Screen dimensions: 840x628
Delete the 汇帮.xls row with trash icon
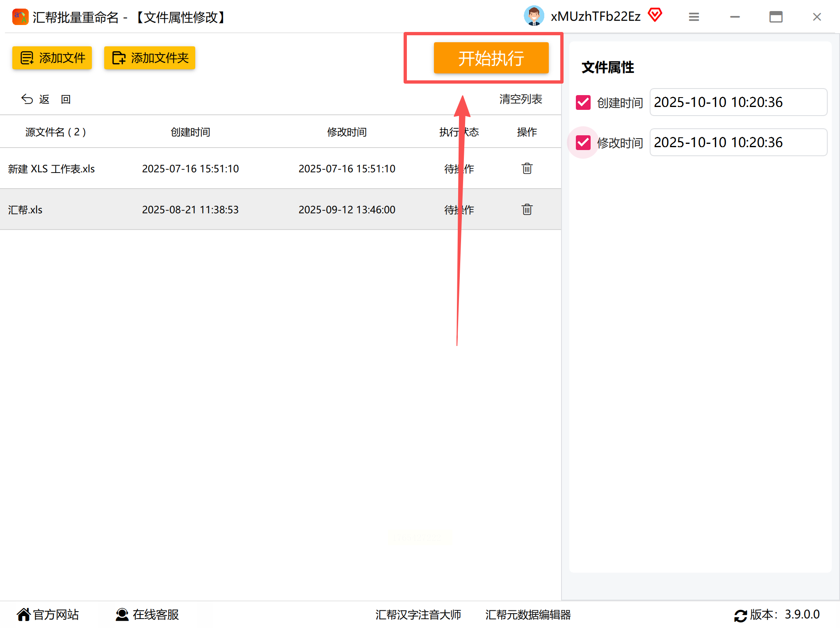coord(527,209)
